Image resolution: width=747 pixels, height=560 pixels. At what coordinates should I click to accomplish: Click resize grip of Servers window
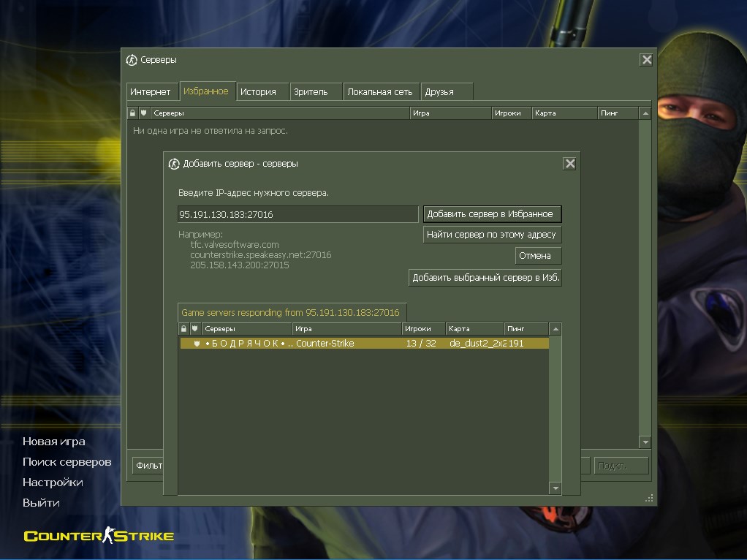(x=649, y=498)
